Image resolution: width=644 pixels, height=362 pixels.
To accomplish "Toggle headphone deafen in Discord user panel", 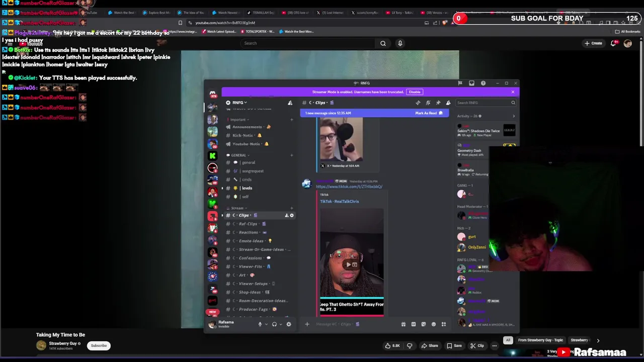I will pyautogui.click(x=274, y=324).
